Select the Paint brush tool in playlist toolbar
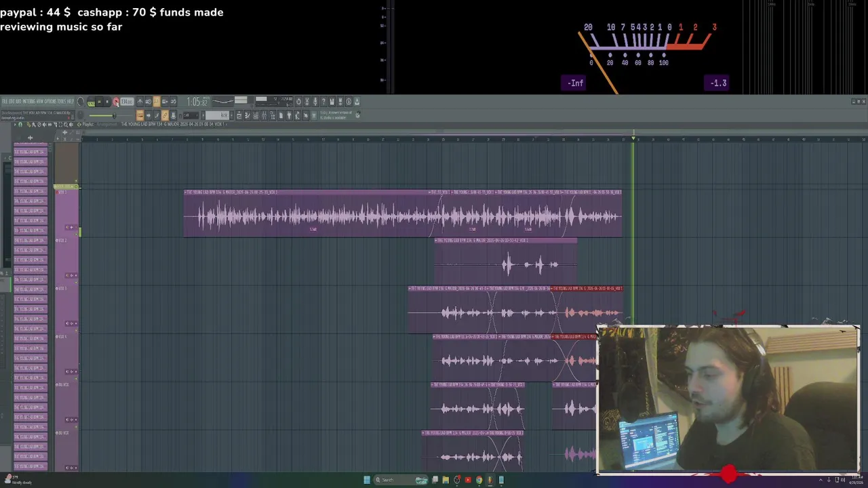Image resolution: width=868 pixels, height=488 pixels. (34, 125)
